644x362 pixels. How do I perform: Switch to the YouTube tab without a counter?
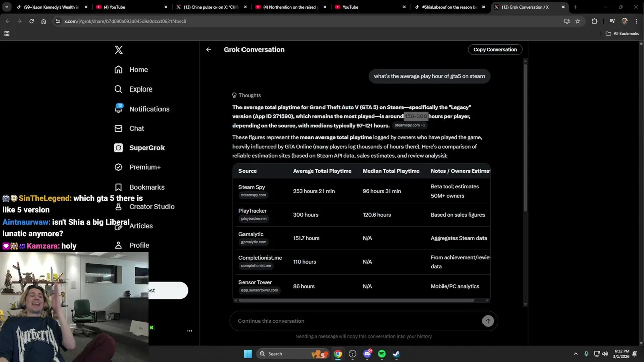[371, 7]
